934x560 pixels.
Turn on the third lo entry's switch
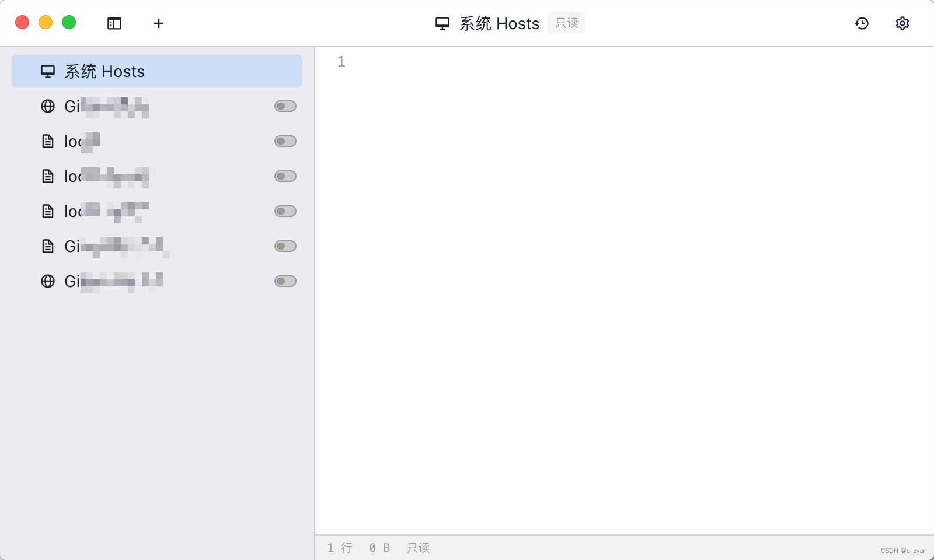coord(285,211)
